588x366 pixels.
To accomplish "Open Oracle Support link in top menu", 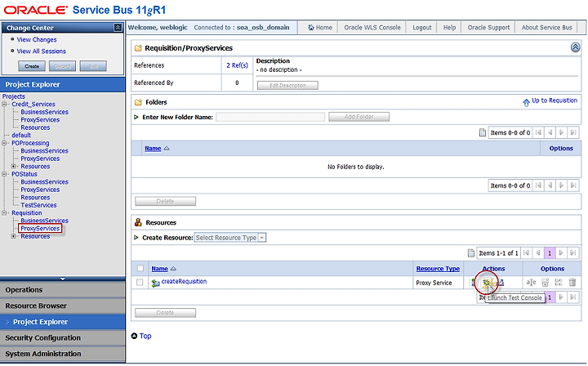I will 488,28.
